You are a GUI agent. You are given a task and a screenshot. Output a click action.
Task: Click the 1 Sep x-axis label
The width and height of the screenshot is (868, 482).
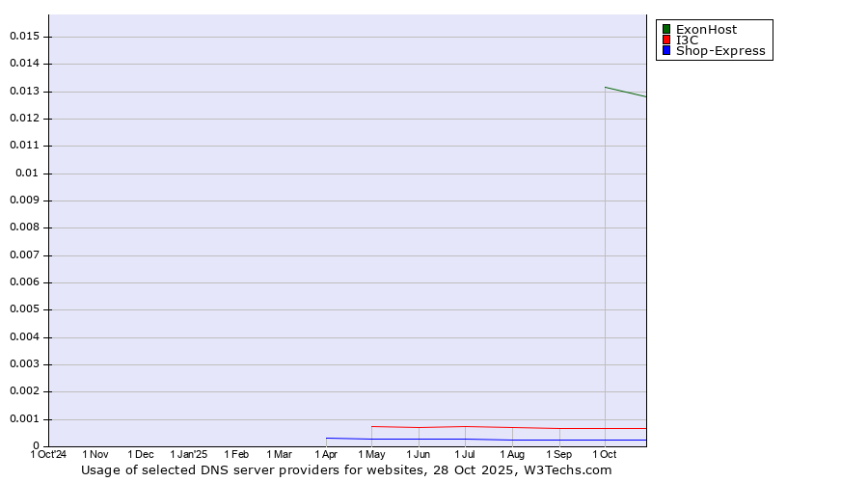pyautogui.click(x=558, y=454)
